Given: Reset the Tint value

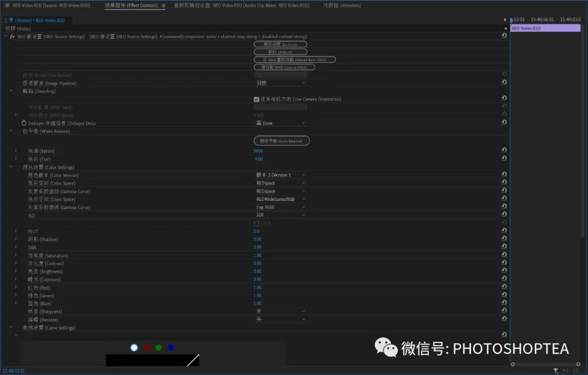Looking at the screenshot, I should tap(504, 158).
